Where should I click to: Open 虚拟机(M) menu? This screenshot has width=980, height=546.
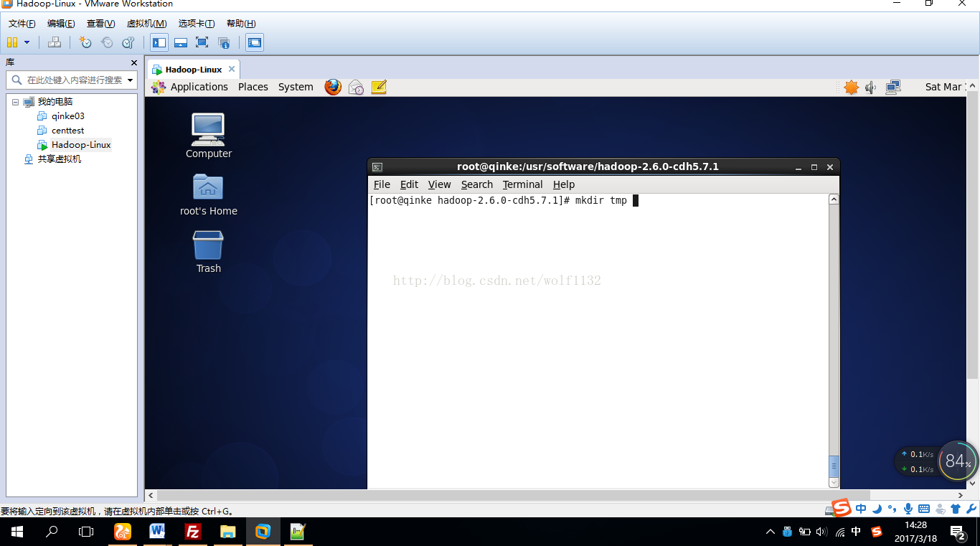(x=146, y=24)
